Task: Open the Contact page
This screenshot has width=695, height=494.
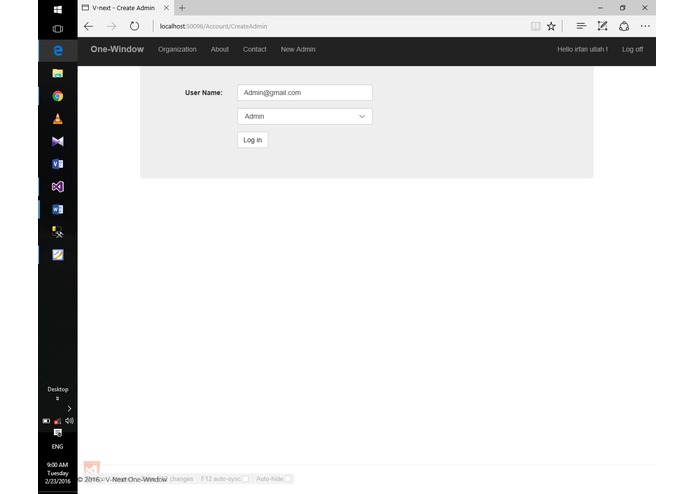Action: (254, 49)
